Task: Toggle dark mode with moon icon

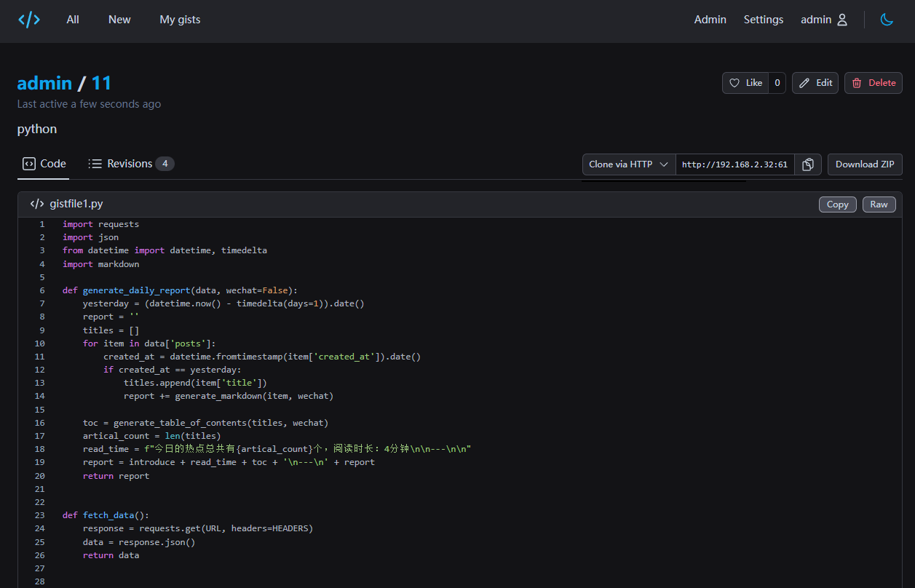Action: [x=887, y=20]
